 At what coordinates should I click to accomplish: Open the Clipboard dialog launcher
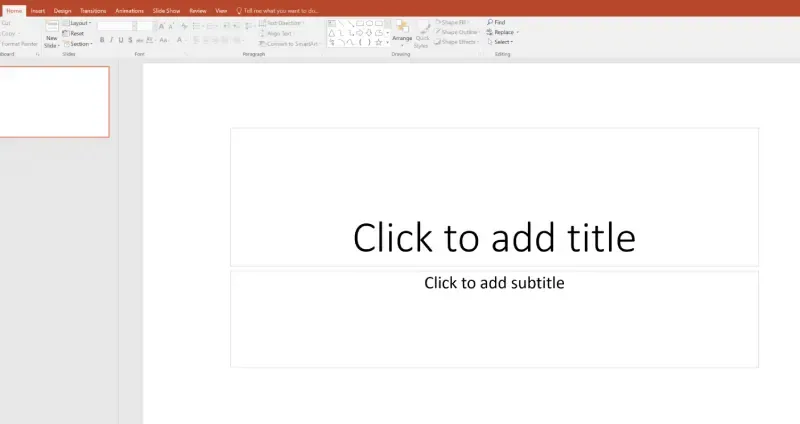click(x=37, y=54)
